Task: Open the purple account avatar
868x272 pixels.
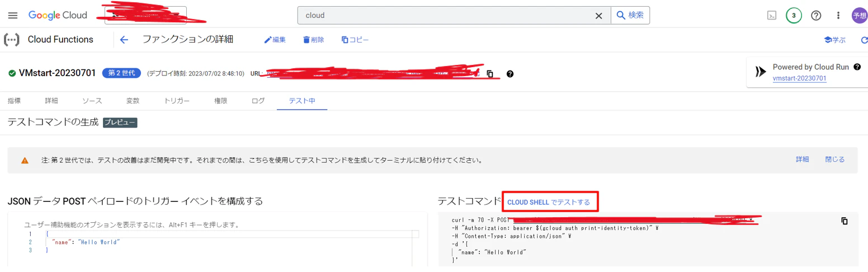Action: click(860, 16)
